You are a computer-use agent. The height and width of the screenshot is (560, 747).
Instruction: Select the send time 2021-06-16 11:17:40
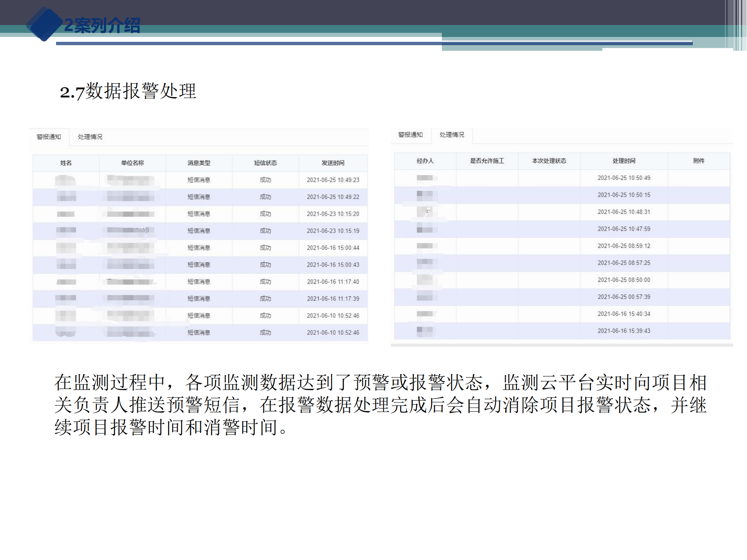tap(333, 282)
